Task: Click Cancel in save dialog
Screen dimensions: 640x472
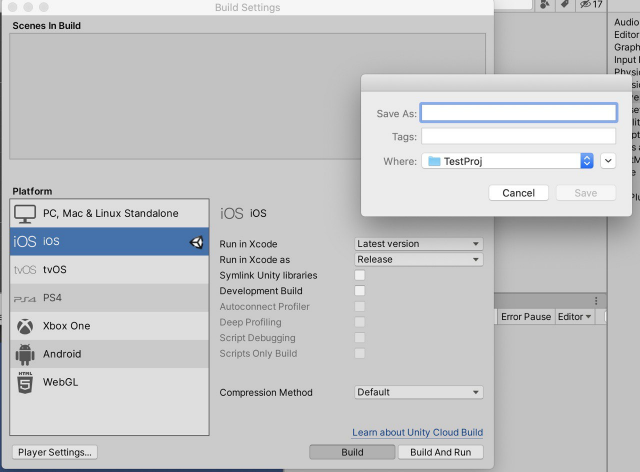Action: (518, 193)
